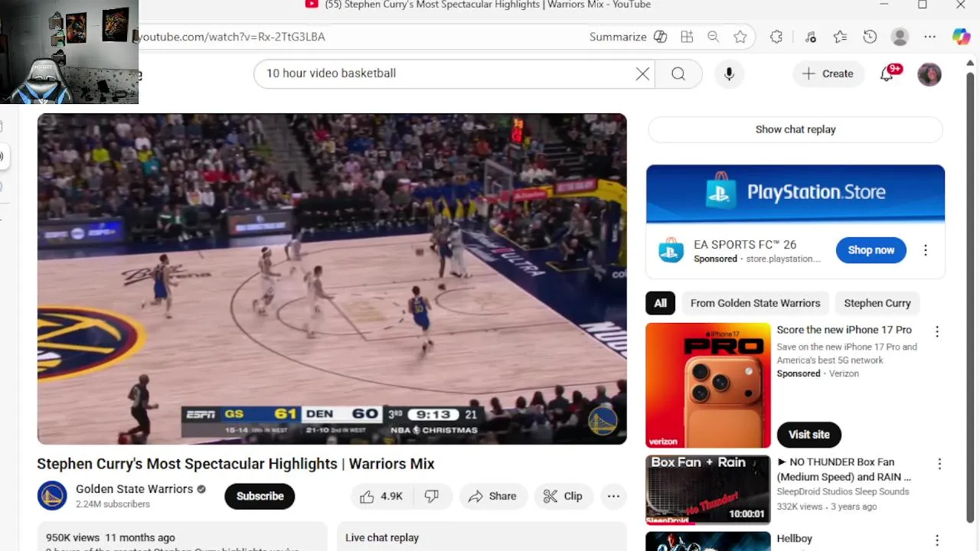Screen dimensions: 980x551
Task: Open Box Fan + Rain video thumbnail
Action: point(708,490)
